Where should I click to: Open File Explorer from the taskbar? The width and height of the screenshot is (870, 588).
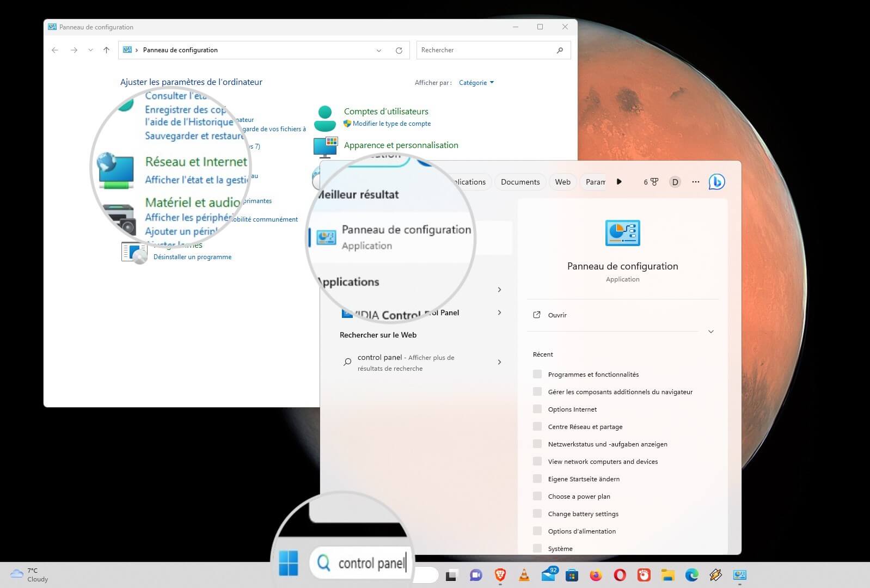click(x=667, y=575)
